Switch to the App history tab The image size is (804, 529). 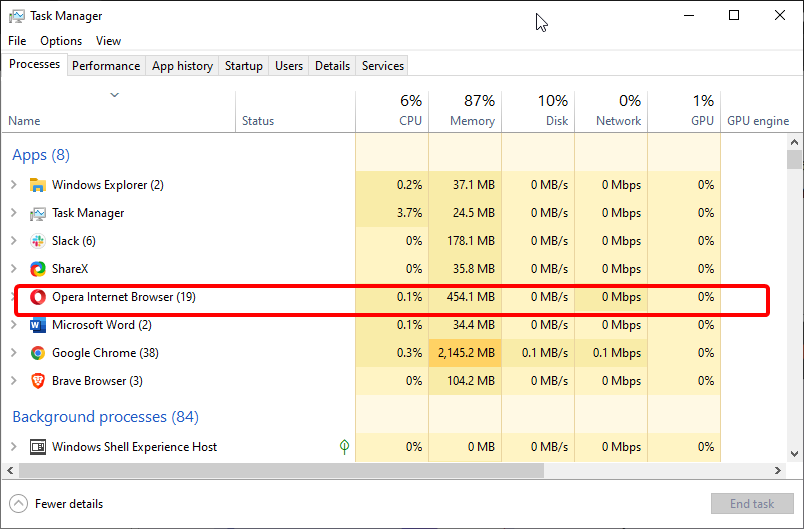coord(183,66)
